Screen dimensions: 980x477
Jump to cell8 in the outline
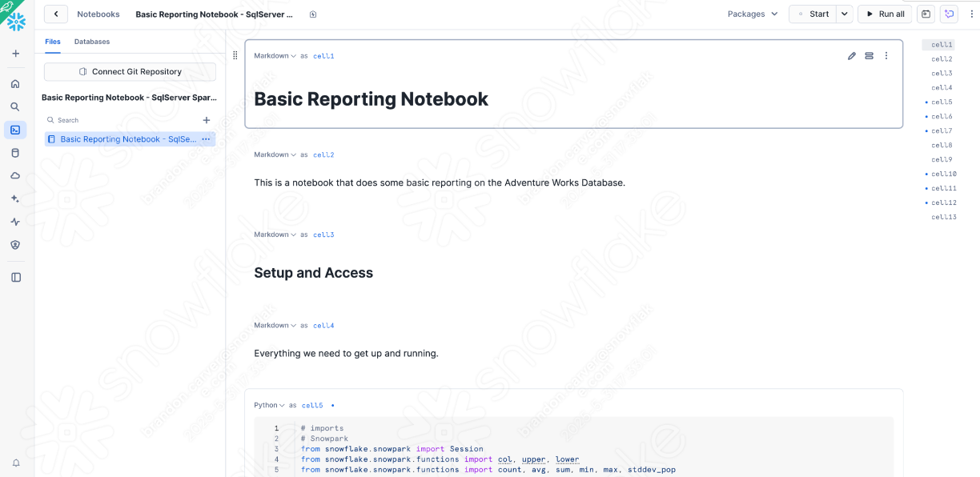[942, 146]
